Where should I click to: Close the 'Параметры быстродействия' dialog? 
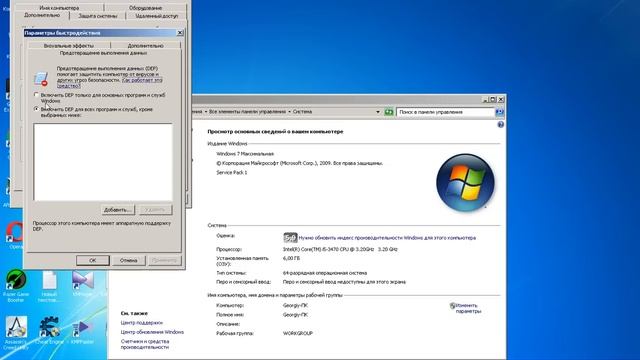point(180,33)
